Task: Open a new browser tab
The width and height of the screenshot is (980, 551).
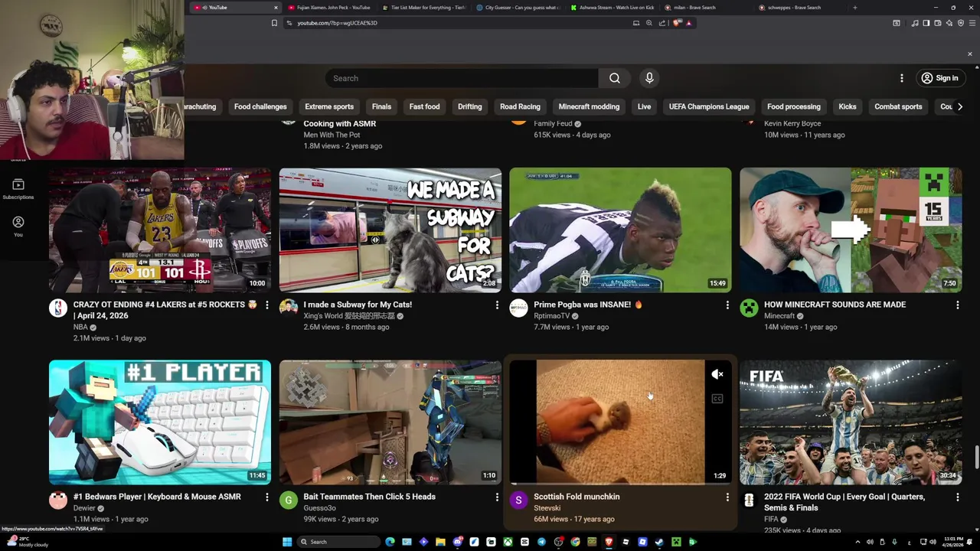Action: (x=855, y=8)
